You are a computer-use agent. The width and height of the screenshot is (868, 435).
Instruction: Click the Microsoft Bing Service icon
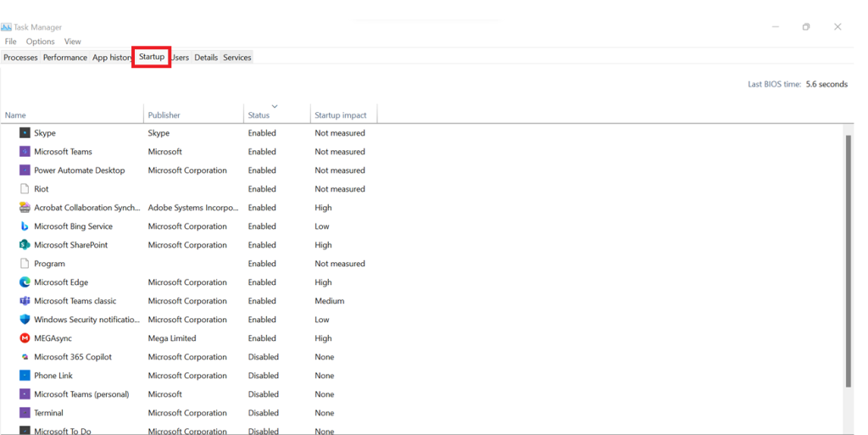25,226
